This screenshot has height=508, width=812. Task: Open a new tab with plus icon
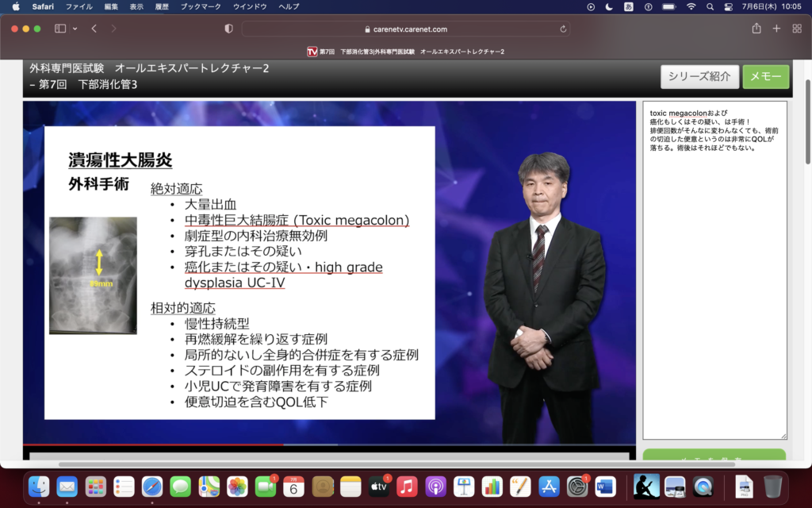[776, 29]
